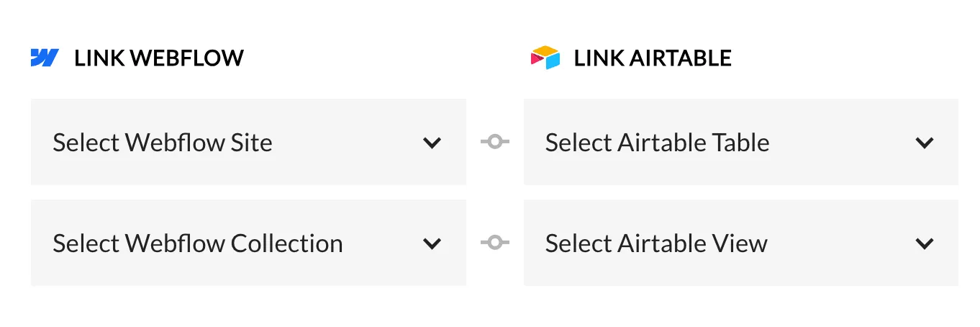
Task: Click the chevron arrow in Airtable View field
Action: coord(925,243)
